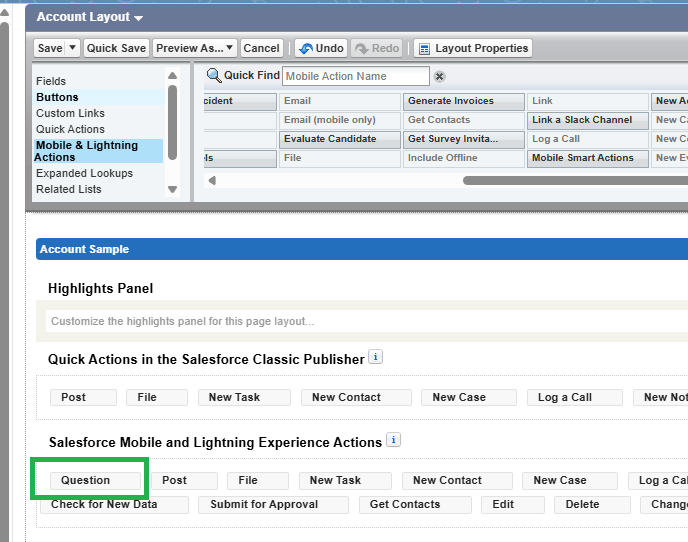Viewport: 688px width, 542px height.
Task: Click the Save button
Action: click(x=50, y=48)
